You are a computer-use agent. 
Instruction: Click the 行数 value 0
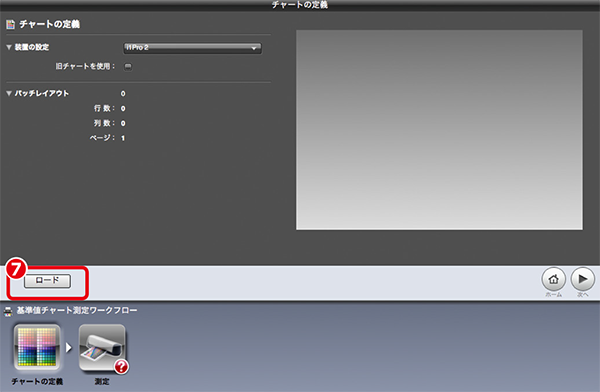pos(123,109)
